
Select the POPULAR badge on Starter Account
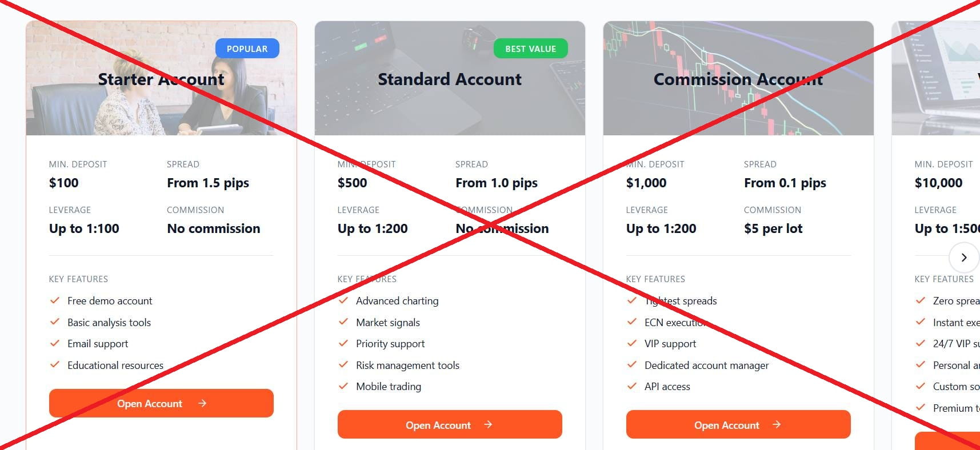point(247,49)
